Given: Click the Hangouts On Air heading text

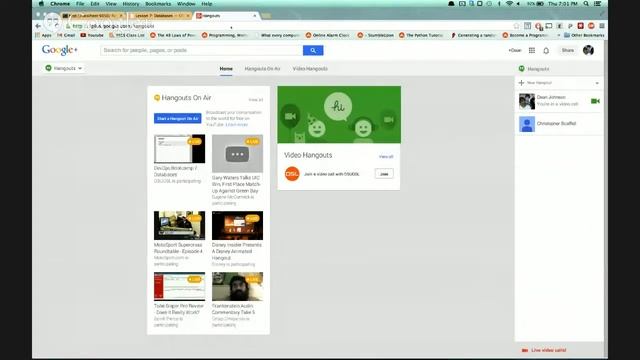Looking at the screenshot, I should [x=186, y=98].
